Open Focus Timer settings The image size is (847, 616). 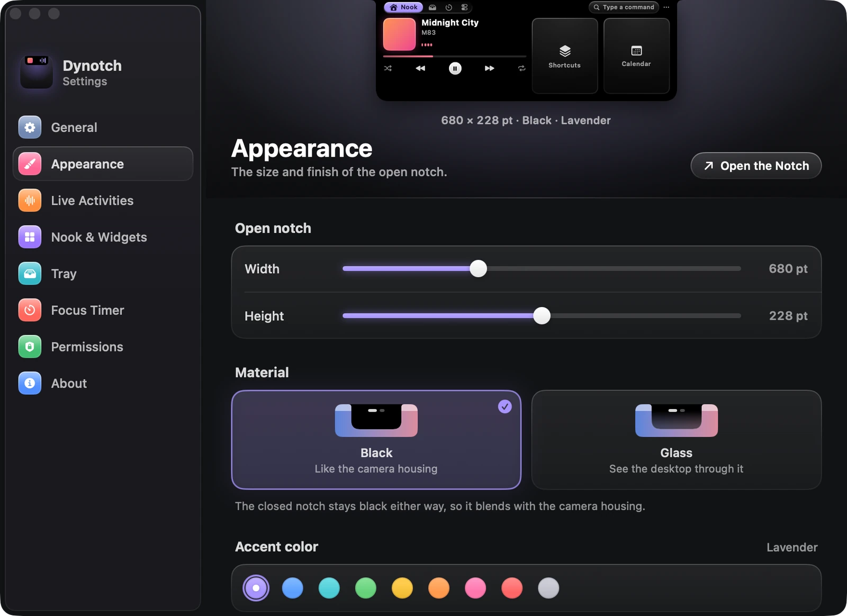103,310
